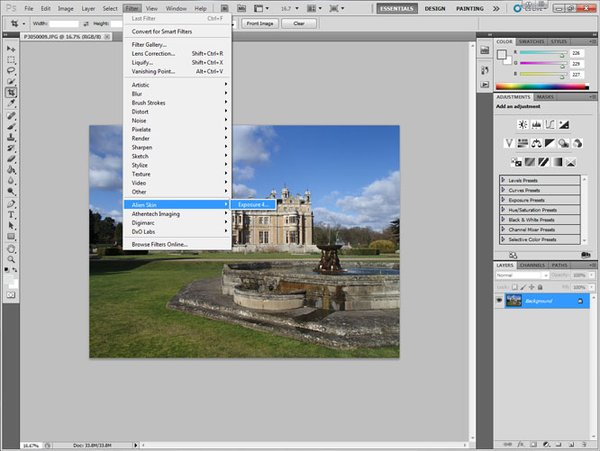
Task: Add a Curves adjustment from icons
Action: [549, 124]
